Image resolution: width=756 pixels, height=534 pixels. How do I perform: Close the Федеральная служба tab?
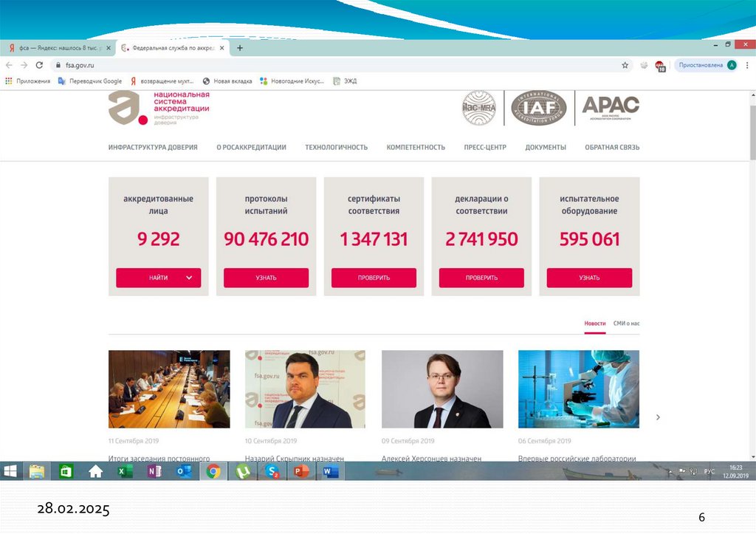click(x=221, y=48)
